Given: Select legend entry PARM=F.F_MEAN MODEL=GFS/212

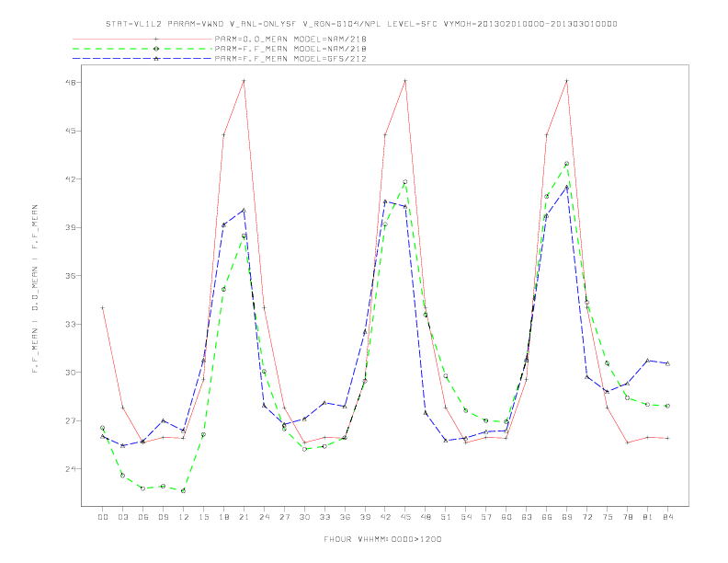Looking at the screenshot, I should tap(290, 59).
